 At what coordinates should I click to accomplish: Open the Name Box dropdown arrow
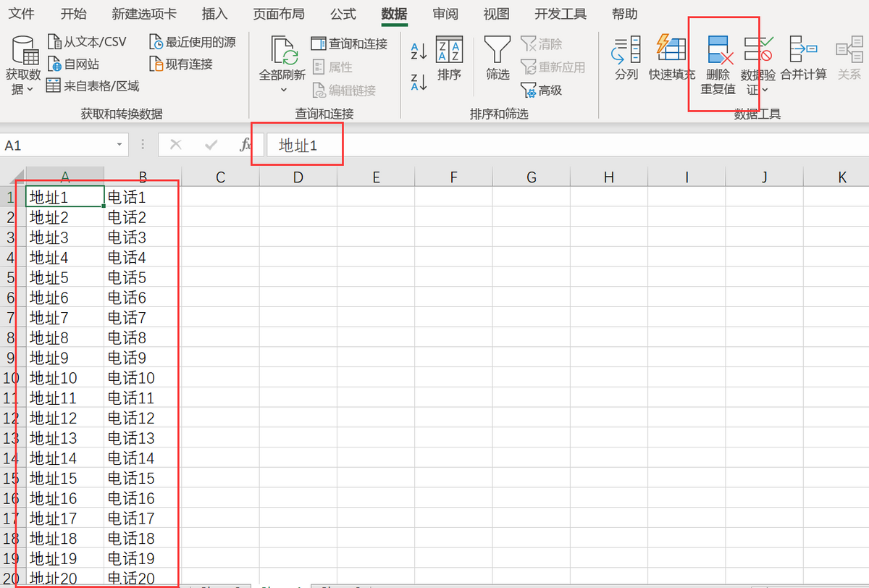coord(119,145)
